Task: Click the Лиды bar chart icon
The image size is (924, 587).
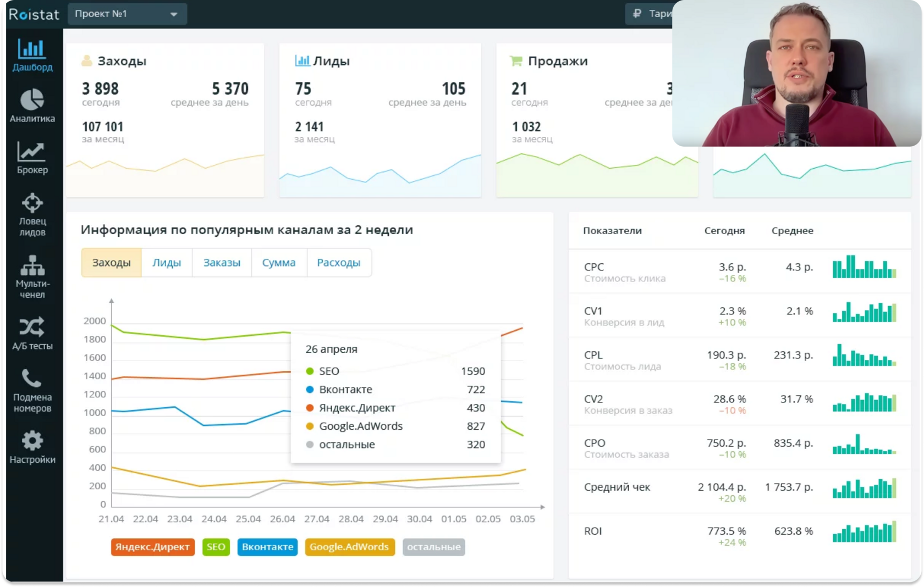Action: 302,60
